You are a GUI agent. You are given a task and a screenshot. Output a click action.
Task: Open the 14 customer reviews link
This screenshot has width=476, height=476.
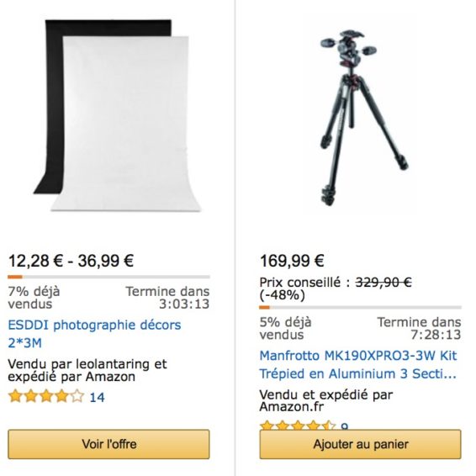tap(98, 397)
